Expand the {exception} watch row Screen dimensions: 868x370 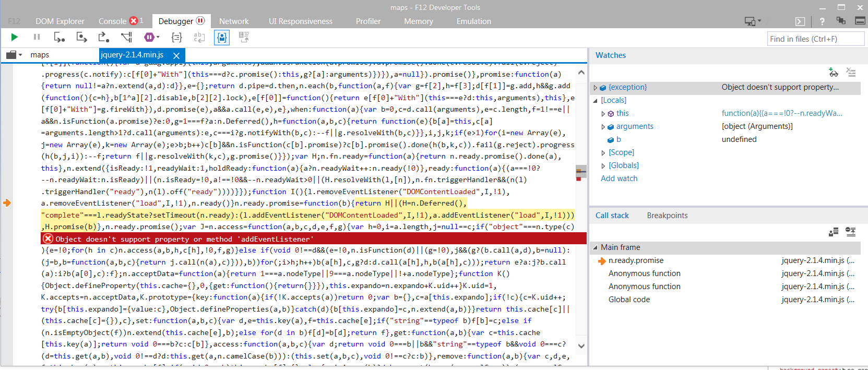[x=596, y=88]
